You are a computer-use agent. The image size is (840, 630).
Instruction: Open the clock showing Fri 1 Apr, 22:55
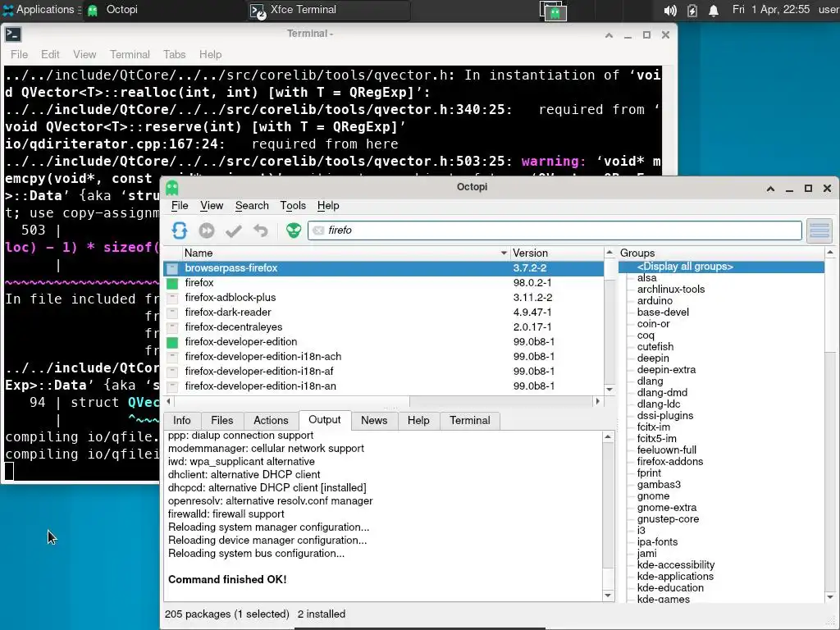tap(771, 10)
